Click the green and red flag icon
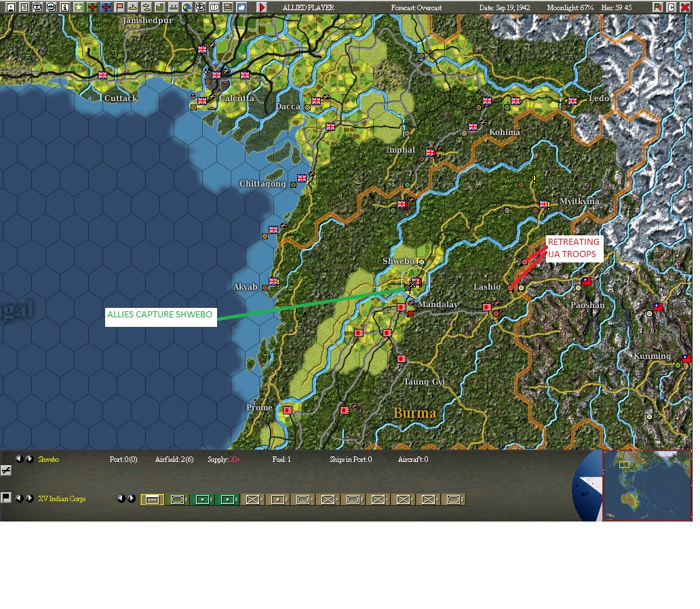Viewport: 700px width, 609px height. 657,7
